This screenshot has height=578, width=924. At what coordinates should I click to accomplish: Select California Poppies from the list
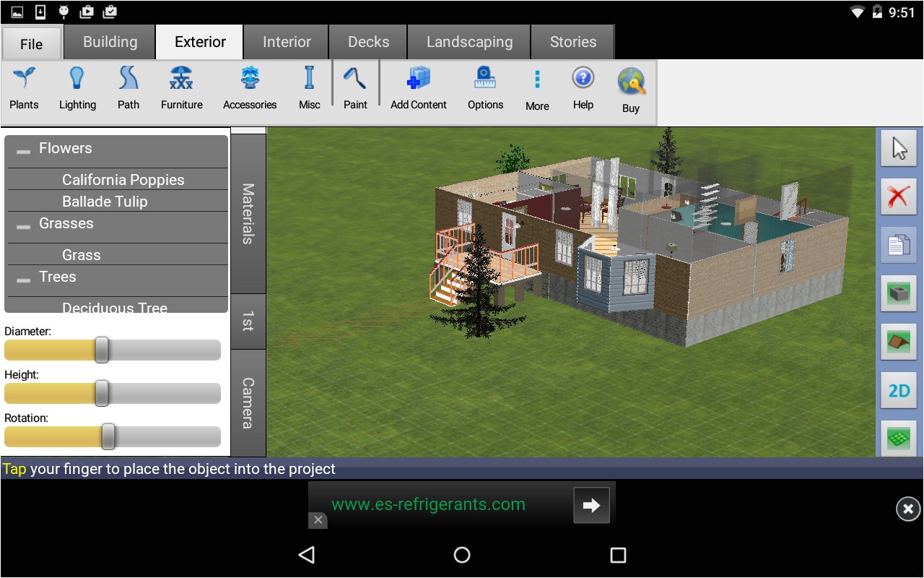tap(123, 180)
